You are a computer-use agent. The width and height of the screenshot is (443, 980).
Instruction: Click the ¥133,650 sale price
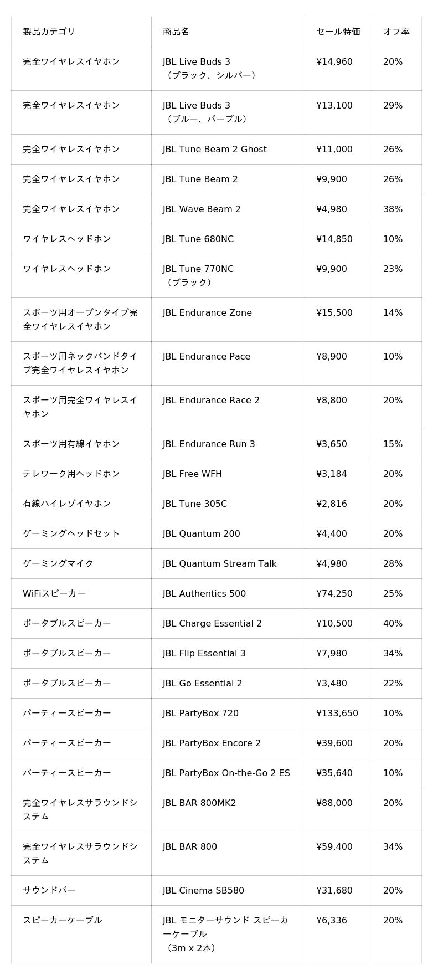coord(337,714)
